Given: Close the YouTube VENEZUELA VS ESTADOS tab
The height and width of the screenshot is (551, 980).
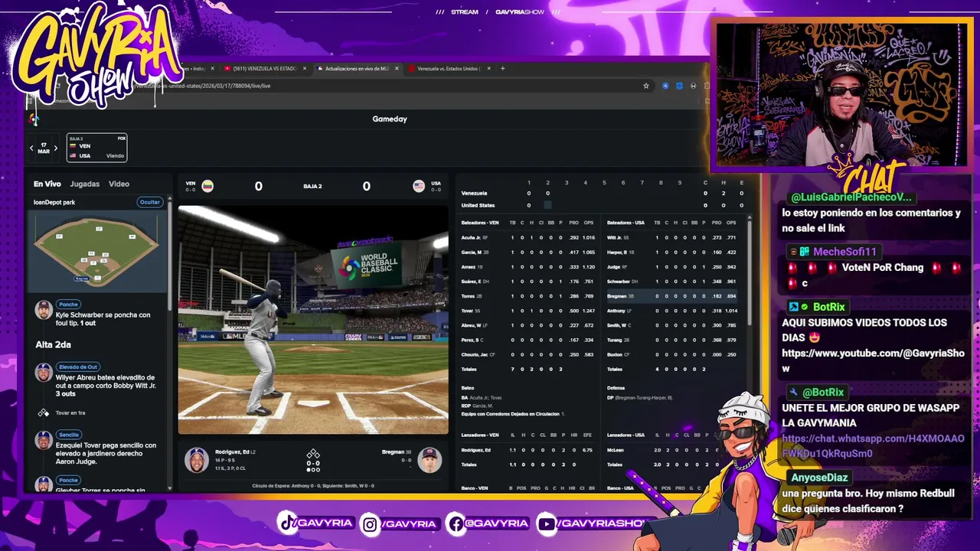Looking at the screenshot, I should [x=304, y=68].
